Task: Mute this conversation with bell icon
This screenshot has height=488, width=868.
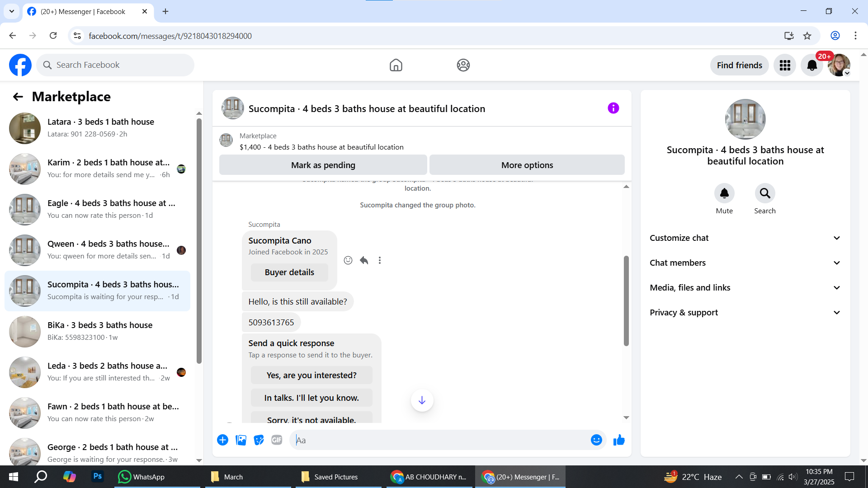Action: [724, 193]
